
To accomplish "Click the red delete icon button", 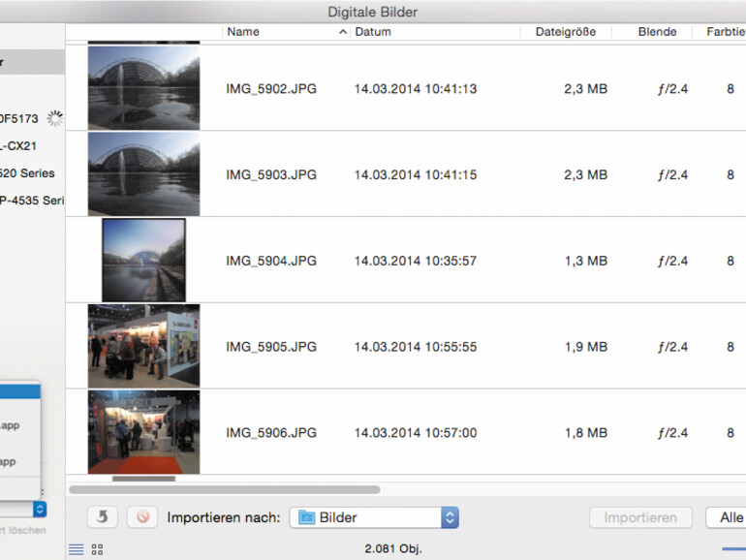I will [142, 517].
